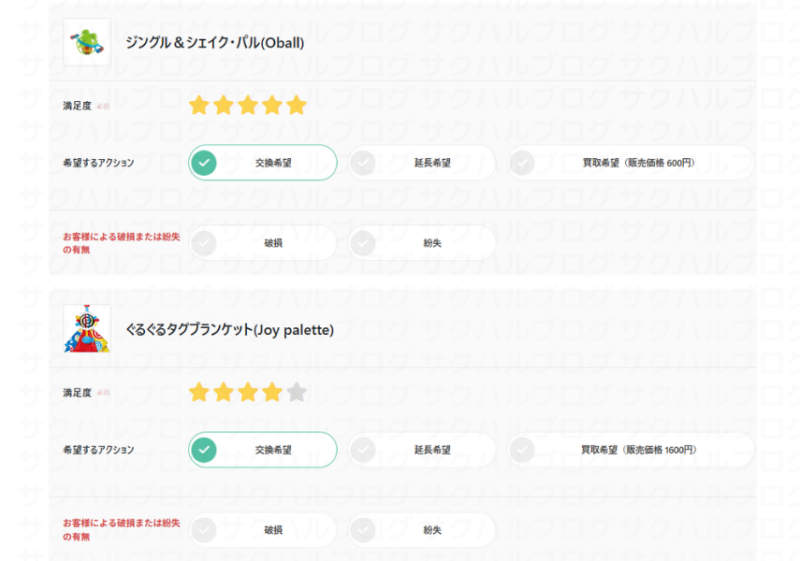Rate ジングル＆シェイク・パル five stars
The height and width of the screenshot is (561, 800).
(x=296, y=105)
